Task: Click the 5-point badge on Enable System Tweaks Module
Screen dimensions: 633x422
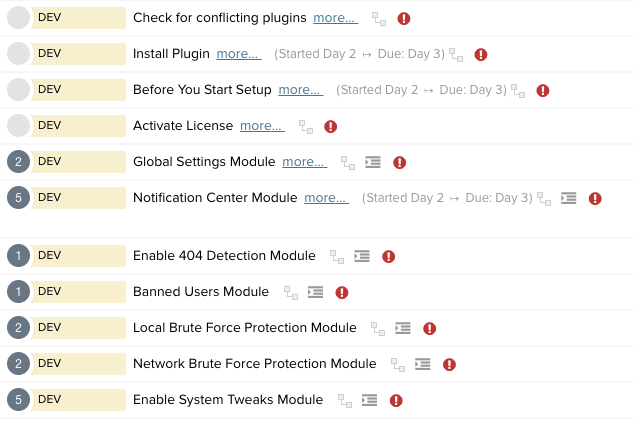Action: tap(19, 400)
